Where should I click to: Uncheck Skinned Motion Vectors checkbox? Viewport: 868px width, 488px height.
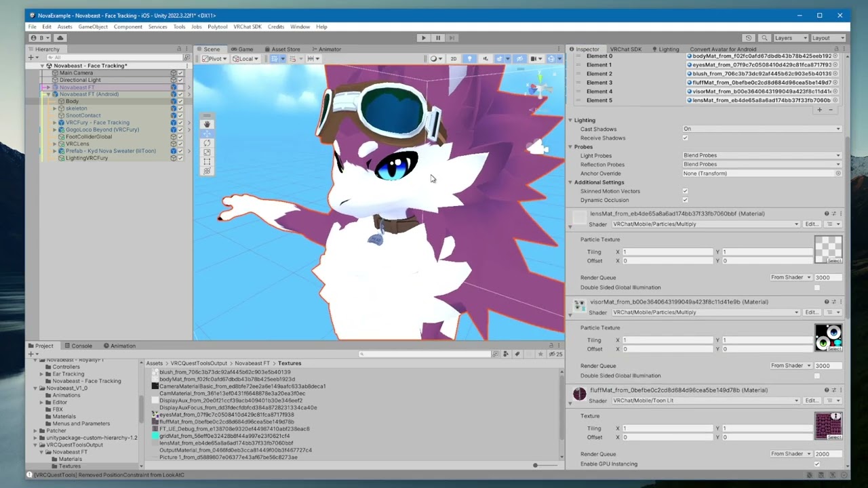click(x=685, y=191)
